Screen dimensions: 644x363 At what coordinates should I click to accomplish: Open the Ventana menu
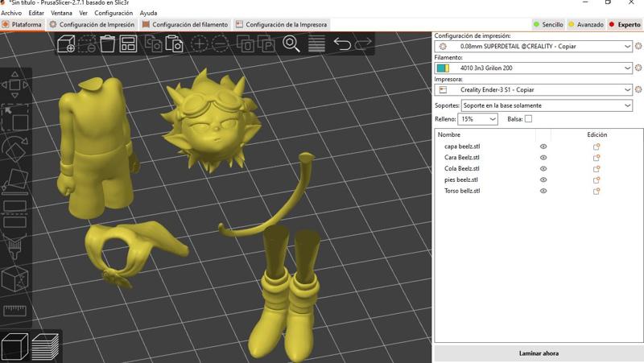(61, 14)
